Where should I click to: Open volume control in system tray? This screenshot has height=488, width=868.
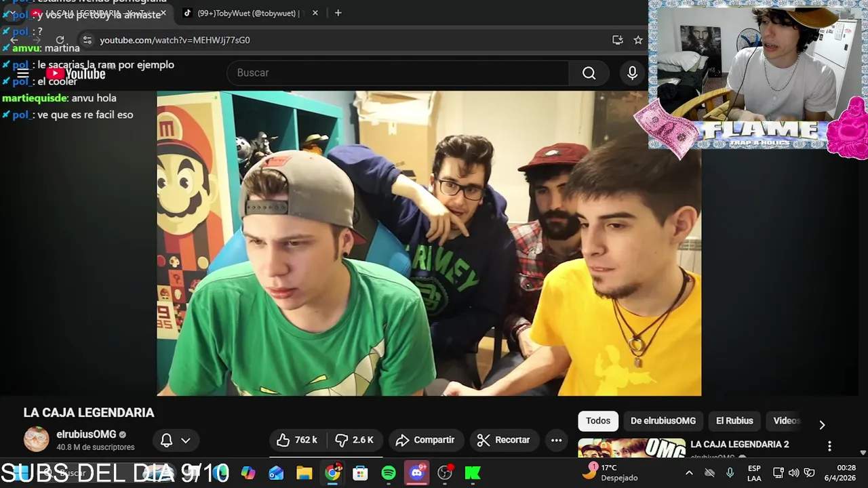[x=793, y=473]
